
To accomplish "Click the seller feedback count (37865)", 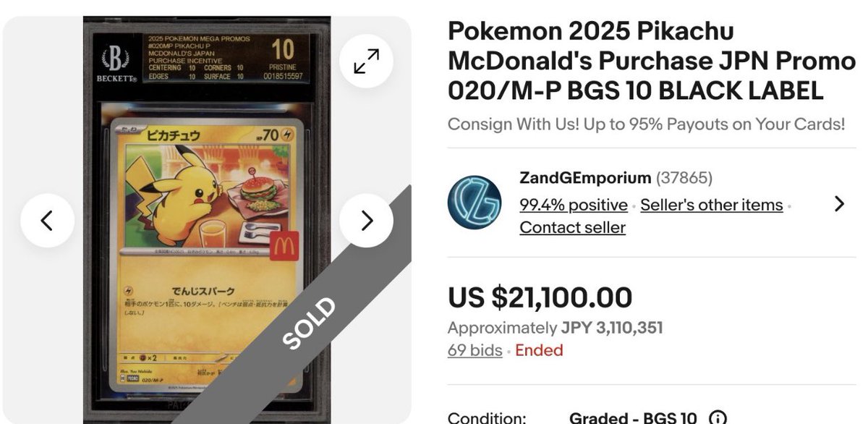I will point(684,177).
